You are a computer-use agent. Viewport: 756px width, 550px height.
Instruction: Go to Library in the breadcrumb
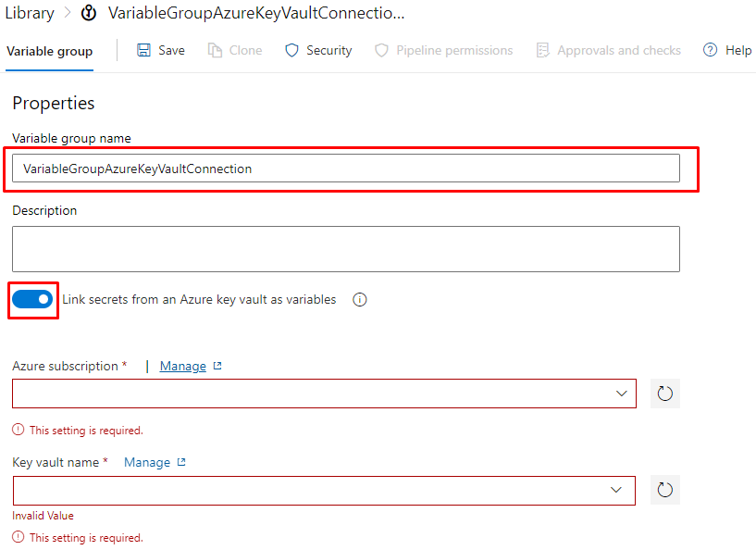(30, 13)
